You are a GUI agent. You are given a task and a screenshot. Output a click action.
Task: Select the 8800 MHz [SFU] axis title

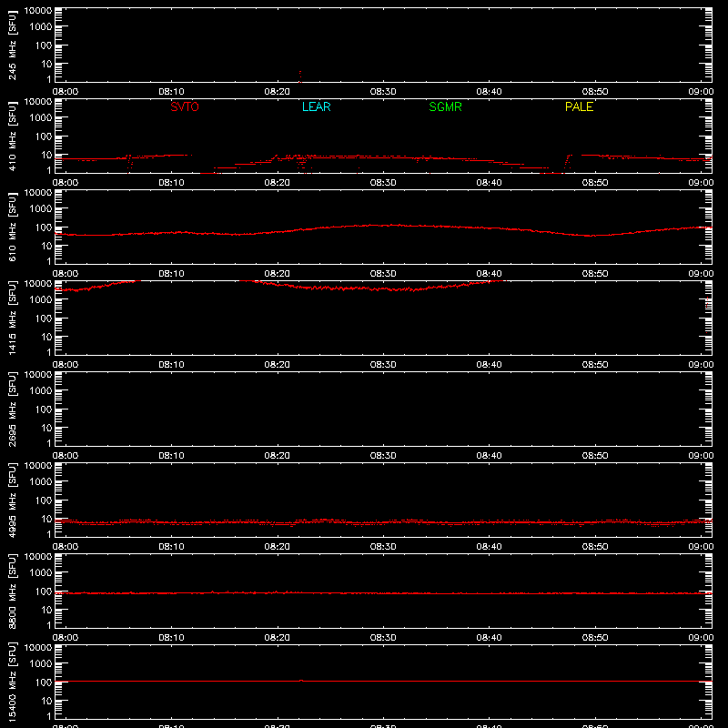[12, 591]
